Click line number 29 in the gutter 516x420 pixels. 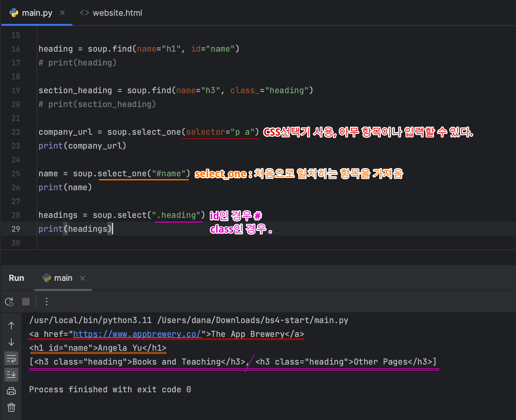[16, 229]
